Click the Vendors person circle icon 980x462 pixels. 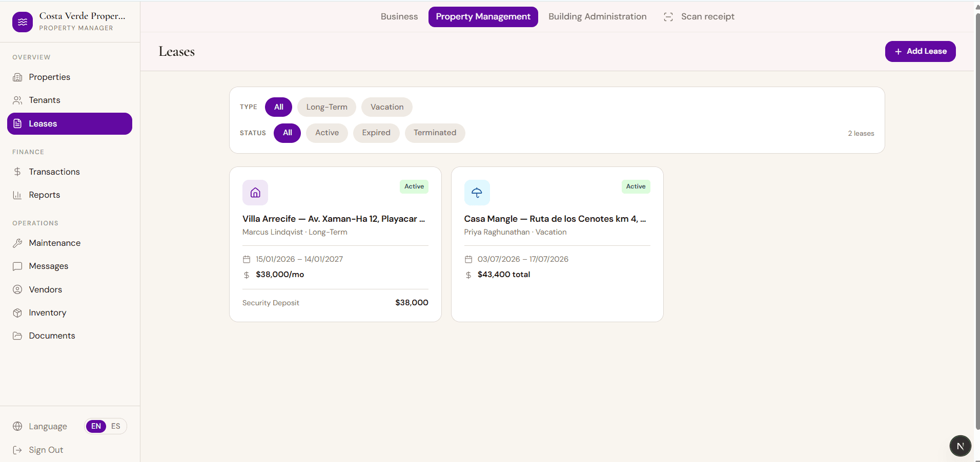[17, 289]
